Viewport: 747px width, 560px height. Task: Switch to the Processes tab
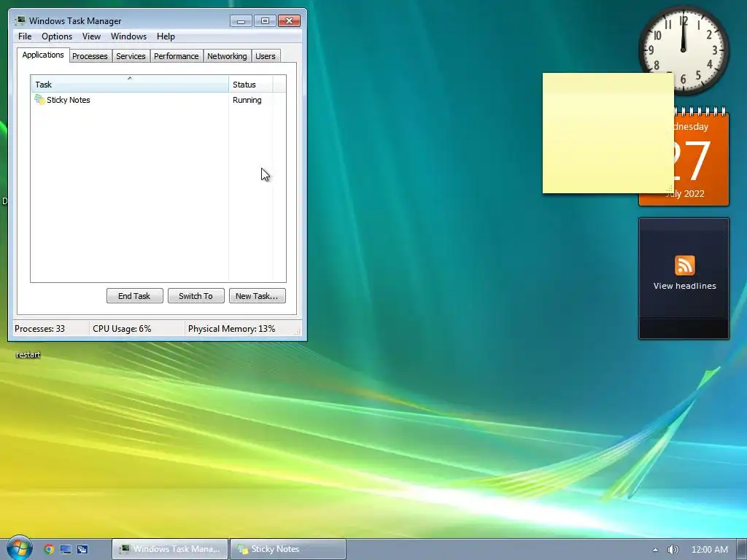coord(90,56)
